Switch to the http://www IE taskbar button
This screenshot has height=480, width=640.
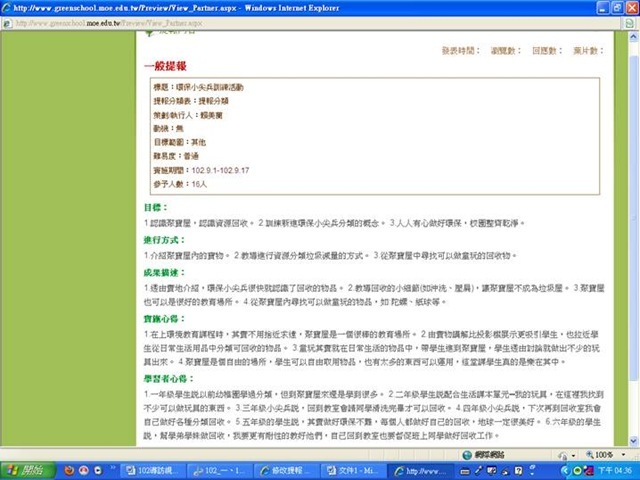pos(420,471)
